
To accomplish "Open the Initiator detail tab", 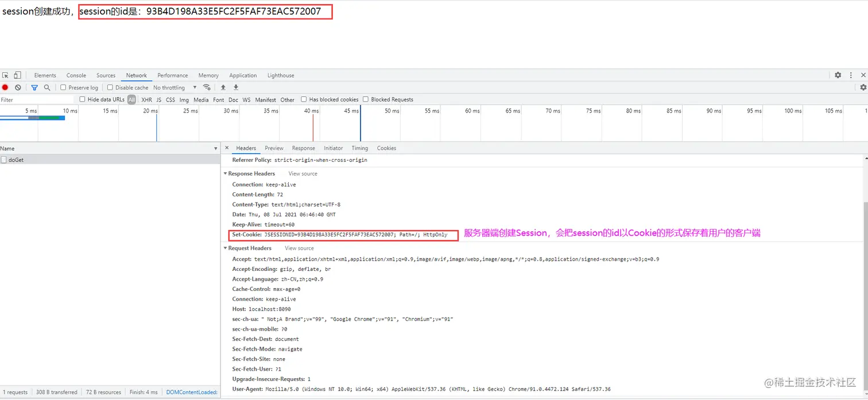I will click(x=333, y=148).
